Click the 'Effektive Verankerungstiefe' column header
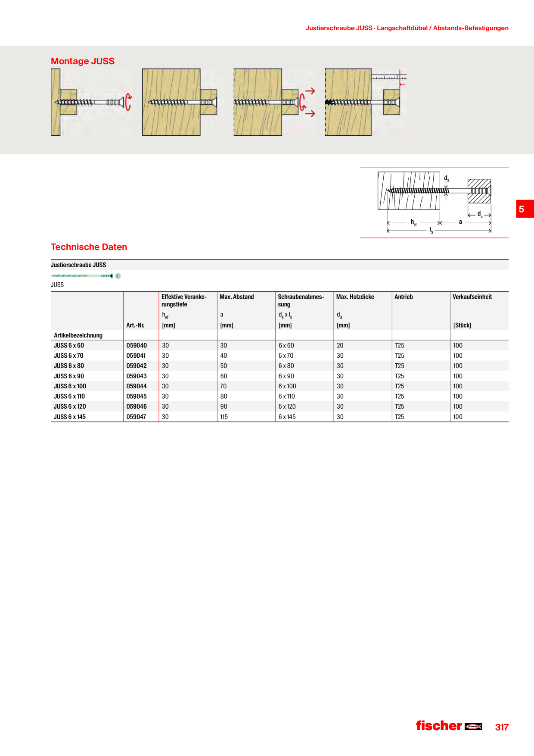Screen dimensions: 534x756 click(184, 300)
